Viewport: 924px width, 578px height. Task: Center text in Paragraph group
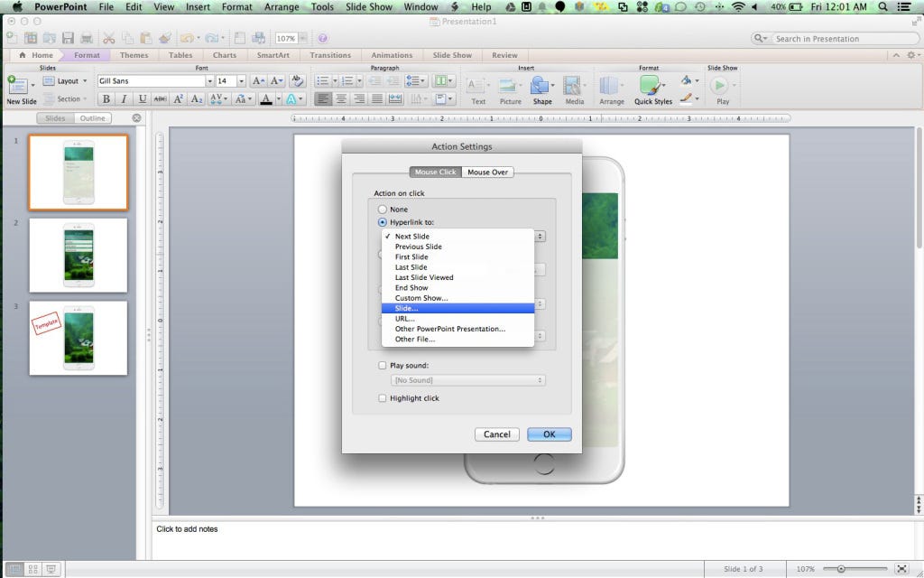340,99
